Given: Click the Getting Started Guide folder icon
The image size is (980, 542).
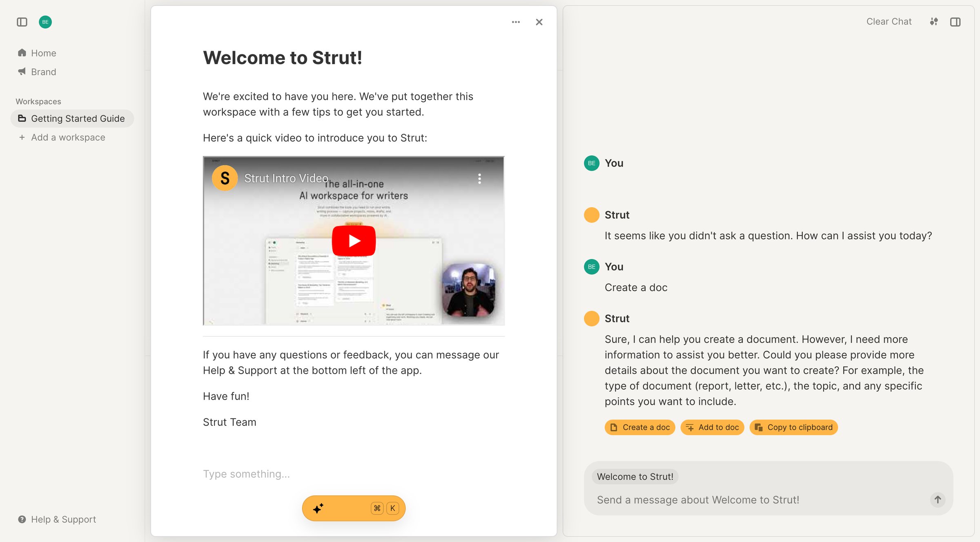Looking at the screenshot, I should tap(22, 118).
